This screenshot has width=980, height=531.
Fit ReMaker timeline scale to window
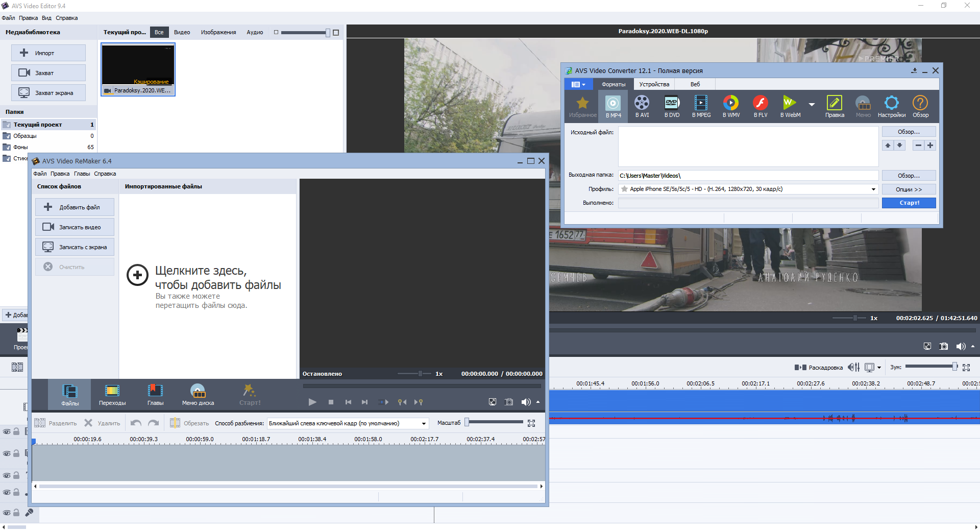coord(531,423)
